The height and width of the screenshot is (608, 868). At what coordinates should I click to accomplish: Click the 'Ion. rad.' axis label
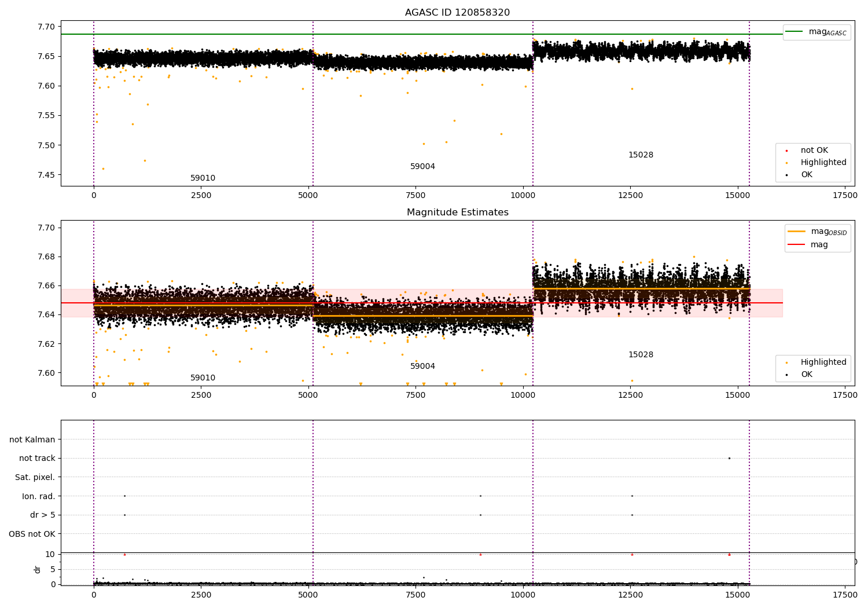coord(38,496)
